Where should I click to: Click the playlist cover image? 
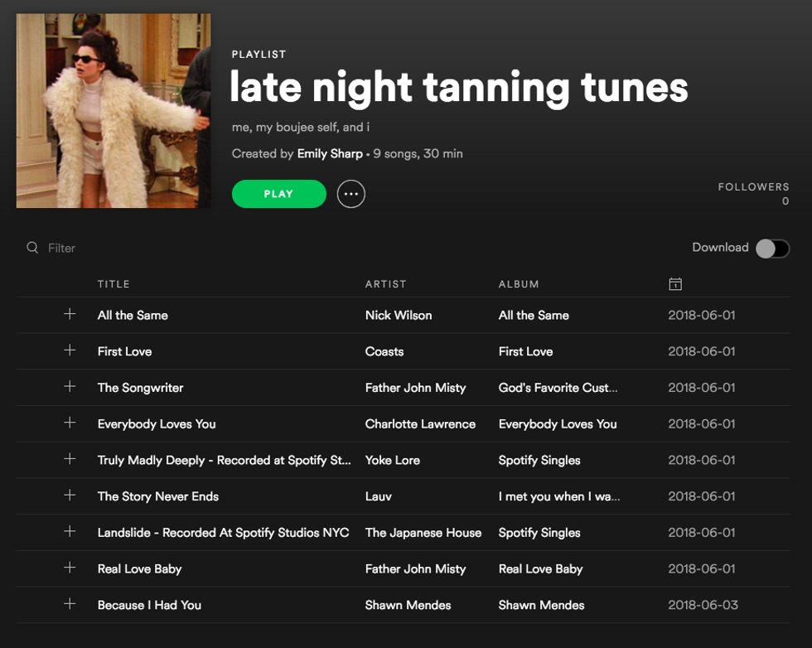[x=114, y=110]
